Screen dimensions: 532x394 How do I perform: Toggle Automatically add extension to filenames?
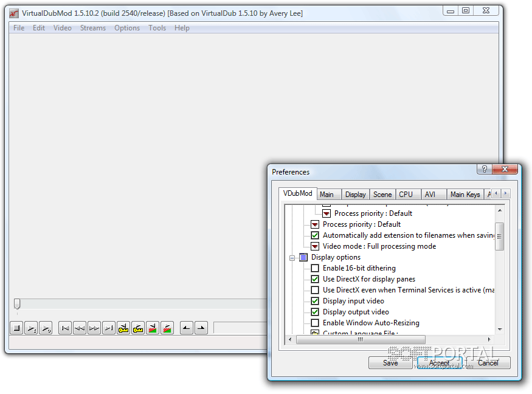(315, 235)
